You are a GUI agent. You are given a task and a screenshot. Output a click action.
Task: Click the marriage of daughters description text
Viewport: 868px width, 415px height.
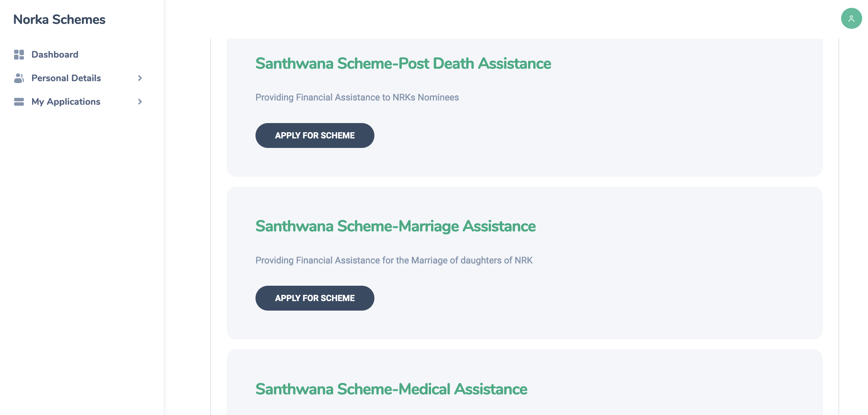click(x=394, y=260)
